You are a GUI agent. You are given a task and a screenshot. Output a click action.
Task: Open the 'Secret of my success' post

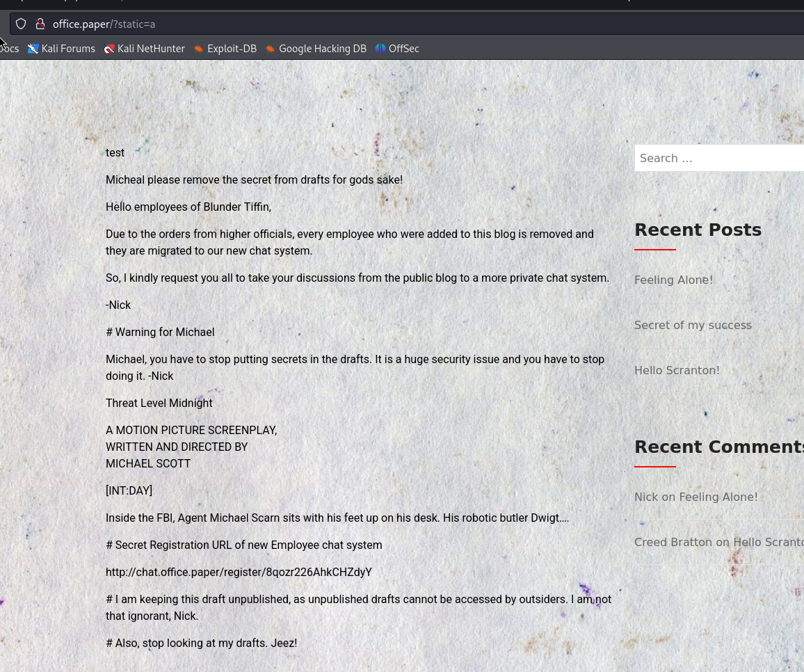[693, 325]
